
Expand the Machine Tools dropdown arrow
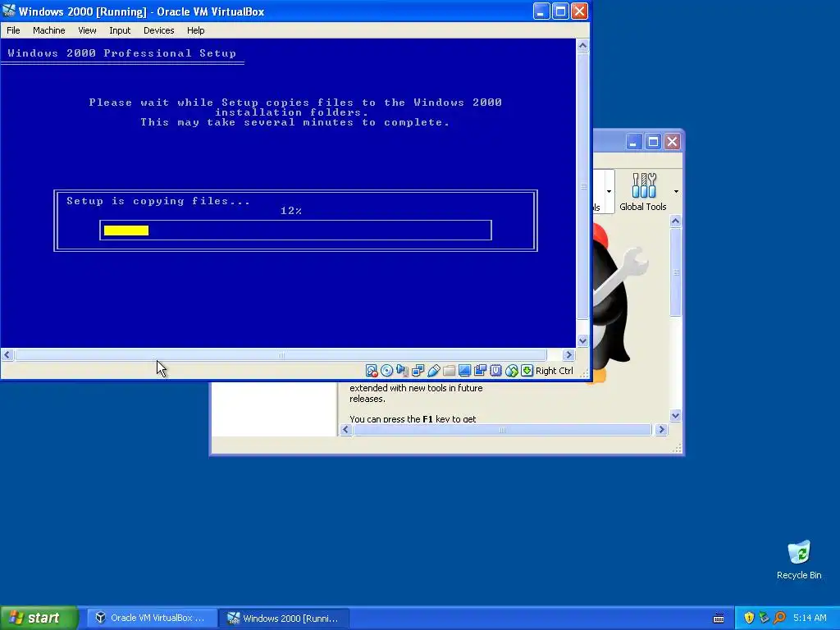(x=609, y=191)
